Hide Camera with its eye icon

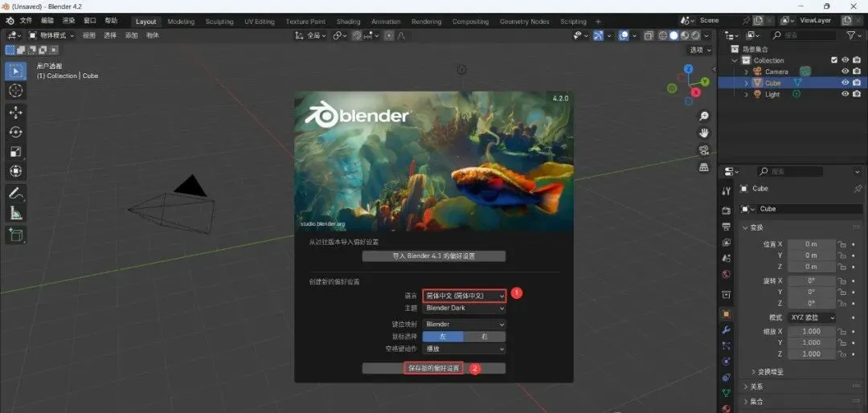tap(845, 72)
